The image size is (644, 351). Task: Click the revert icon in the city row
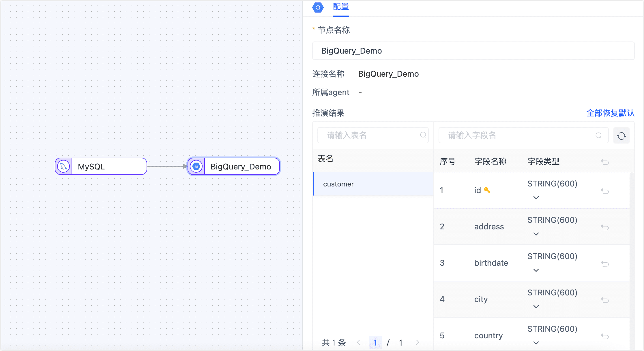[x=605, y=300]
